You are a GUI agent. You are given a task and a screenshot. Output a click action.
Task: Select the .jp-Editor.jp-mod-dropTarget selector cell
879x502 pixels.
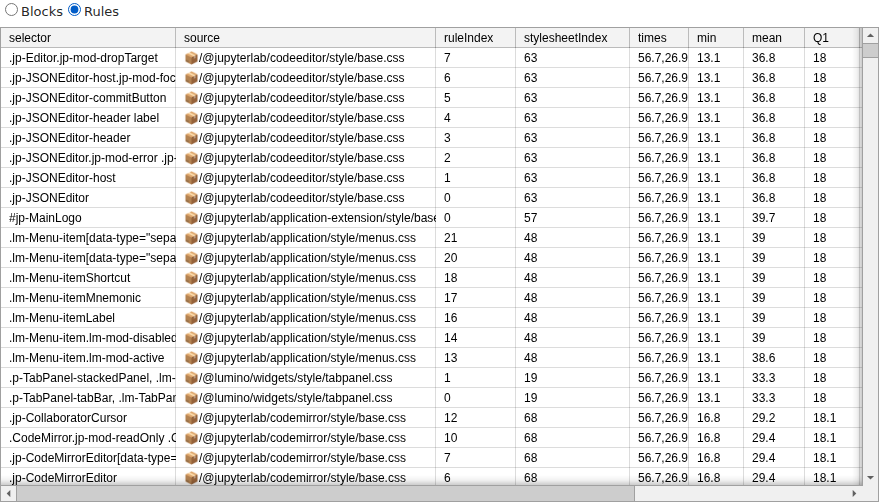[x=88, y=58]
